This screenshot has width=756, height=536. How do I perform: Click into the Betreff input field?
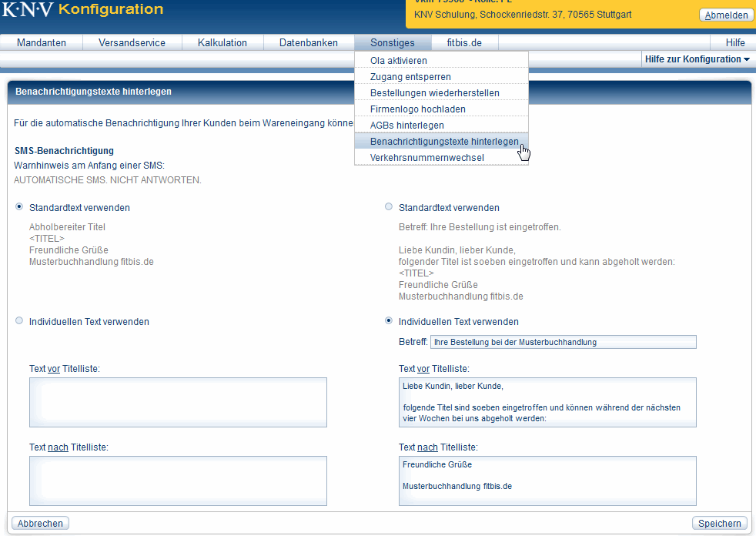click(x=563, y=342)
